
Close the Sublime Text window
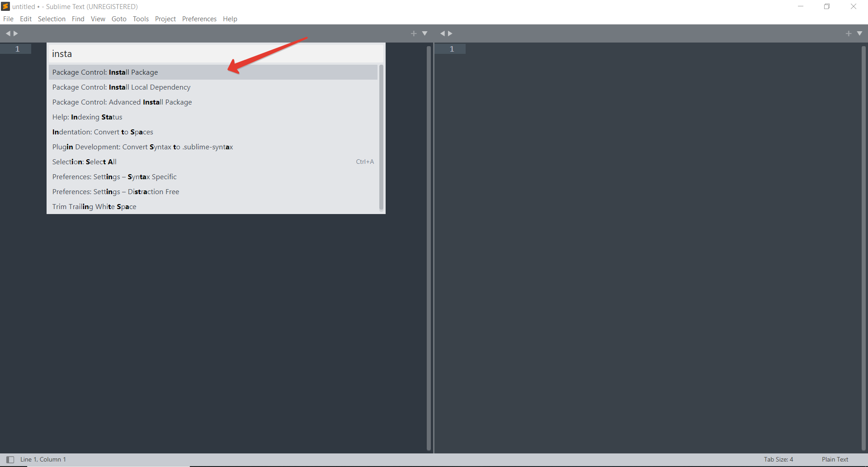tap(854, 6)
